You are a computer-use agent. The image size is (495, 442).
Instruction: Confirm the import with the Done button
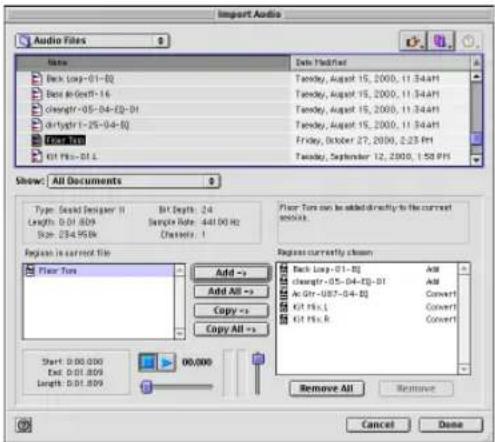click(450, 425)
